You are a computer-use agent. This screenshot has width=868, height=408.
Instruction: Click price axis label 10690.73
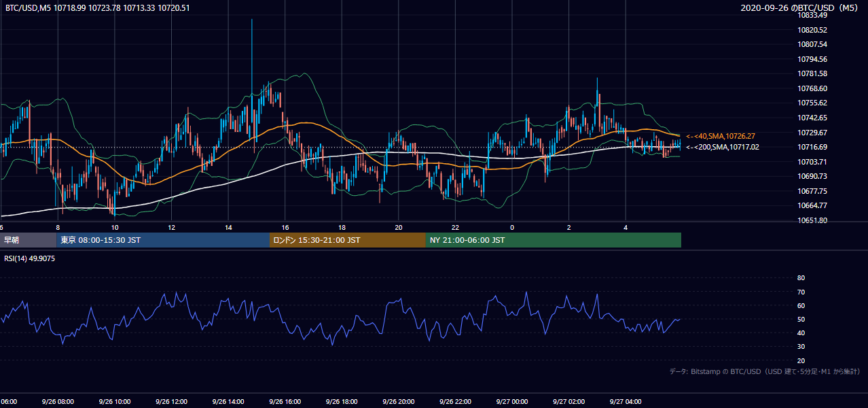coord(812,176)
